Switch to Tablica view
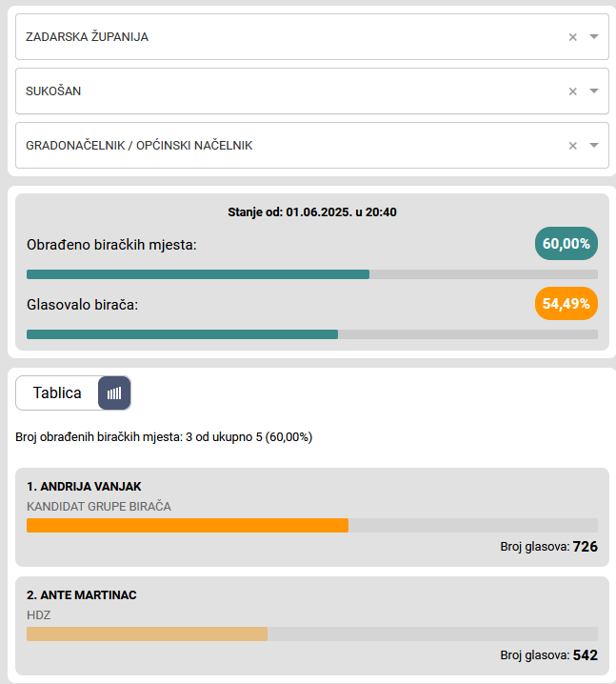616x684 pixels. [57, 392]
